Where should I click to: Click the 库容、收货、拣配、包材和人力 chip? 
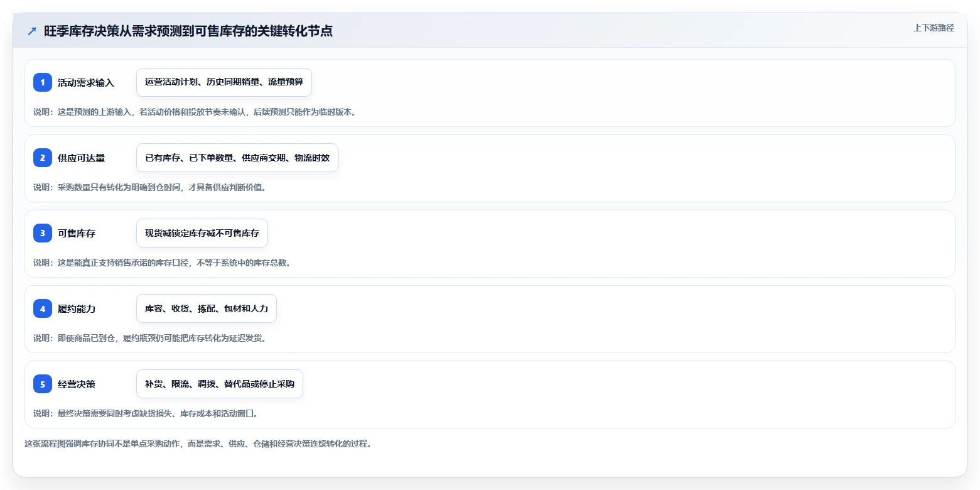coord(207,308)
